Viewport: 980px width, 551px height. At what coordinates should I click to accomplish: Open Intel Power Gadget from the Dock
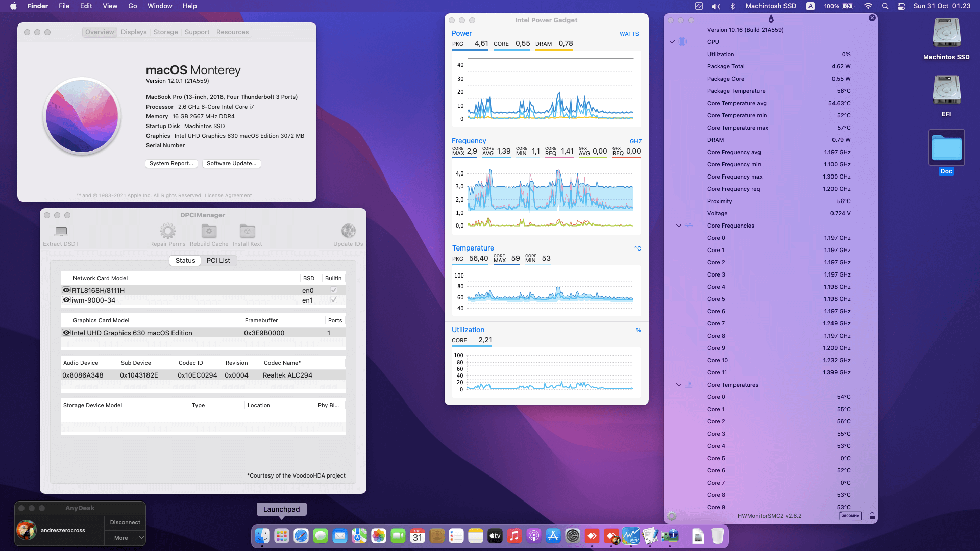coord(631,536)
